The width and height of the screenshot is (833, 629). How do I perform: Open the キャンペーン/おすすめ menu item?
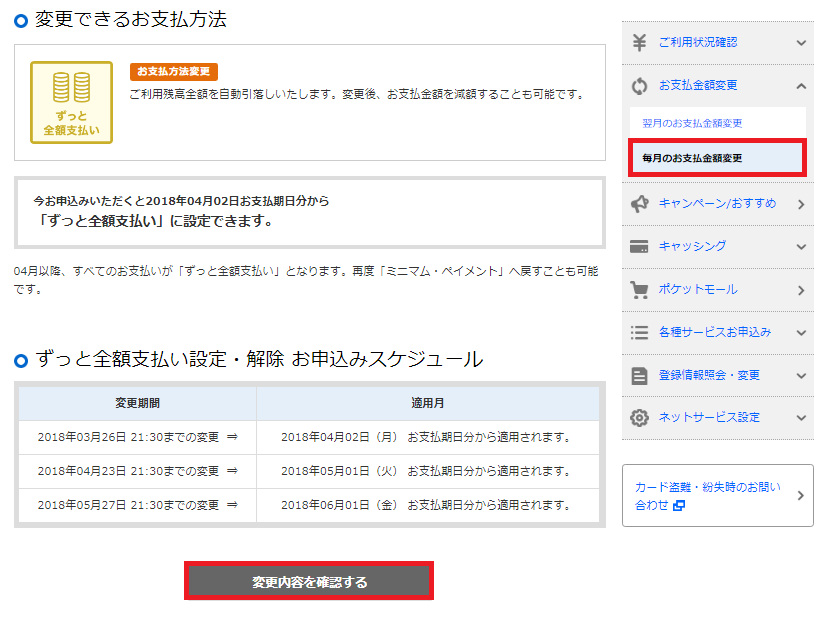pos(717,204)
